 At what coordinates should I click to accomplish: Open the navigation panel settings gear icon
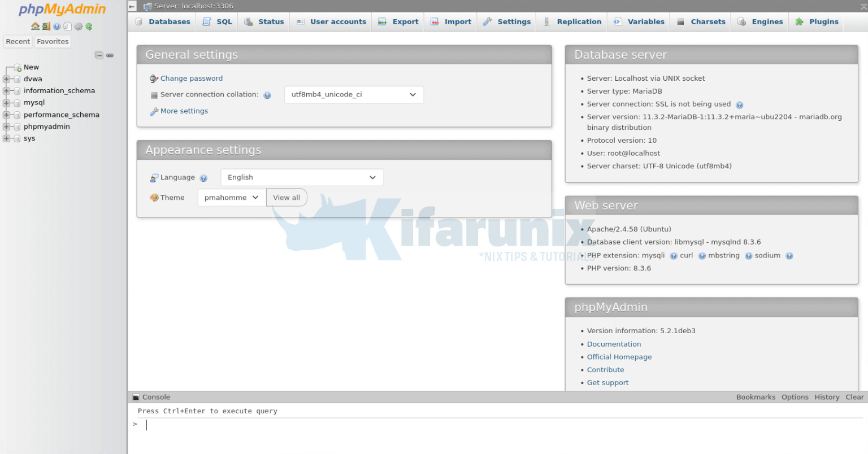(78, 26)
